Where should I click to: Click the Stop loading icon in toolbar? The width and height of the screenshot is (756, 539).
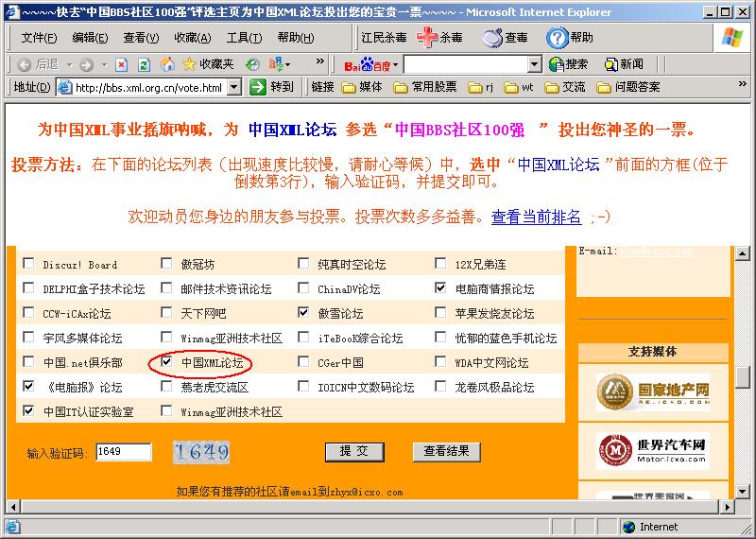pyautogui.click(x=121, y=64)
